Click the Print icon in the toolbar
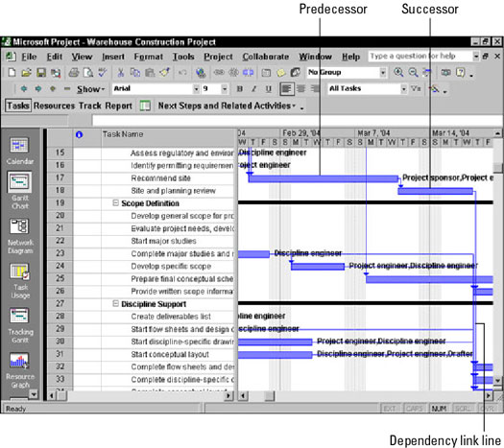The height and width of the screenshot is (448, 504). pyautogui.click(x=74, y=73)
